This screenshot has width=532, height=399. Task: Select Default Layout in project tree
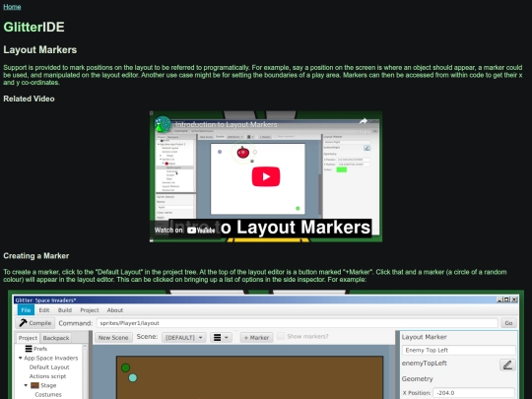[x=49, y=367]
